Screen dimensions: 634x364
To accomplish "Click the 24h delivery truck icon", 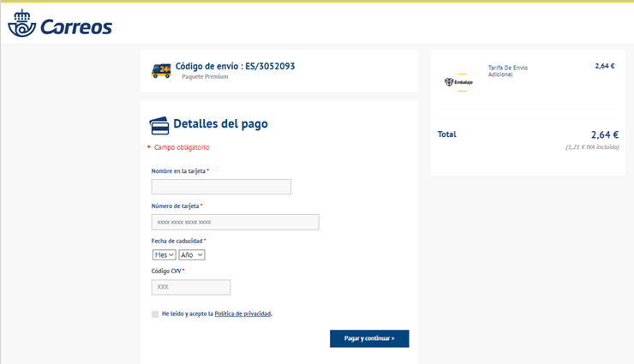I will 161,70.
